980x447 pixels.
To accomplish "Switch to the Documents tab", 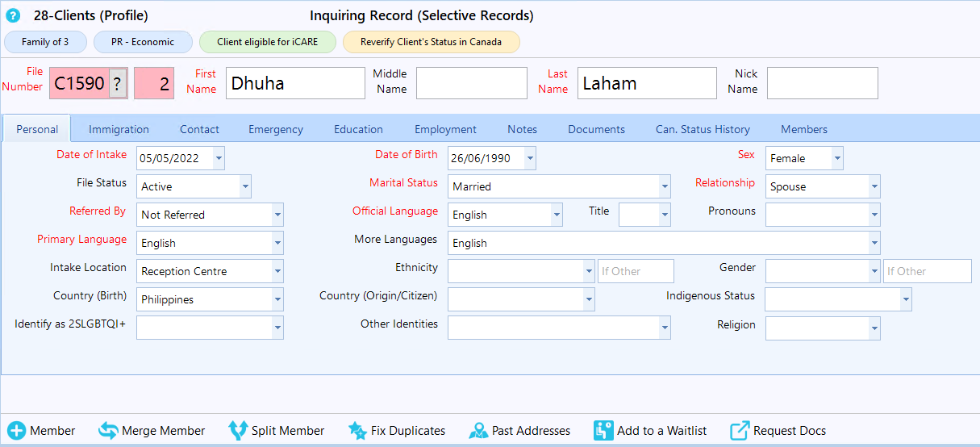I will pos(596,129).
